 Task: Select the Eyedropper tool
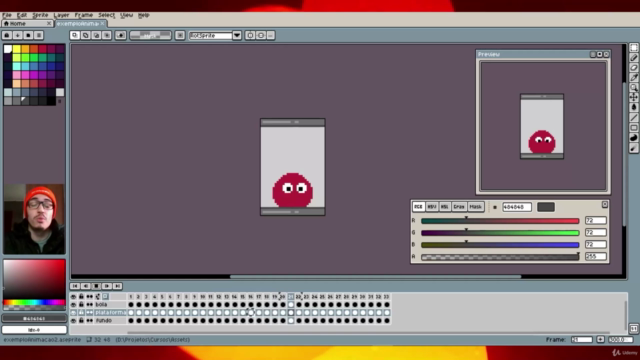[633, 78]
